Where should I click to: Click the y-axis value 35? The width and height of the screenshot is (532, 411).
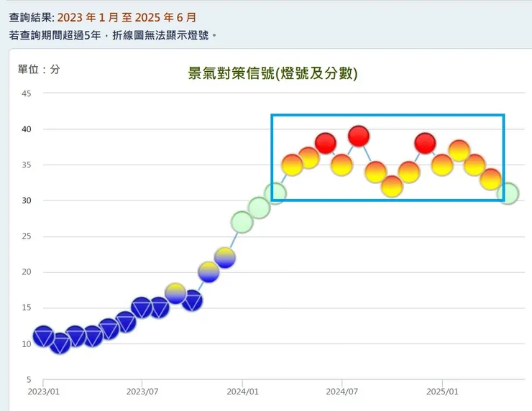pyautogui.click(x=26, y=165)
